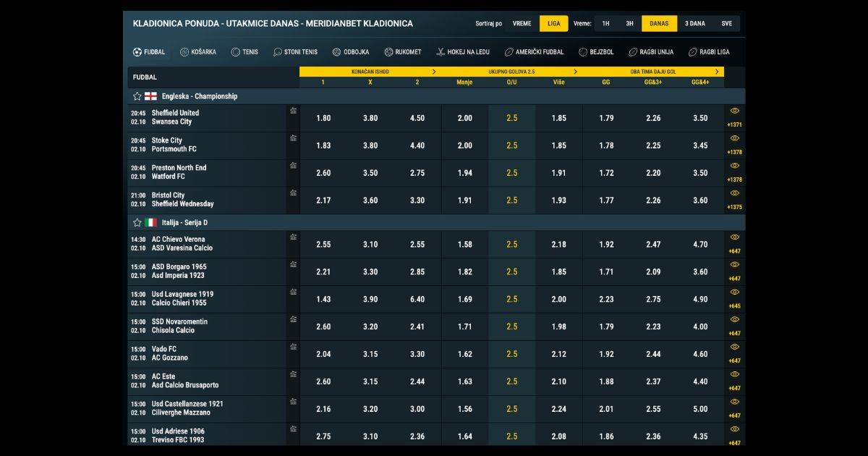
Task: Select GG odds 1.92 for Chievo Verona
Action: [606, 245]
